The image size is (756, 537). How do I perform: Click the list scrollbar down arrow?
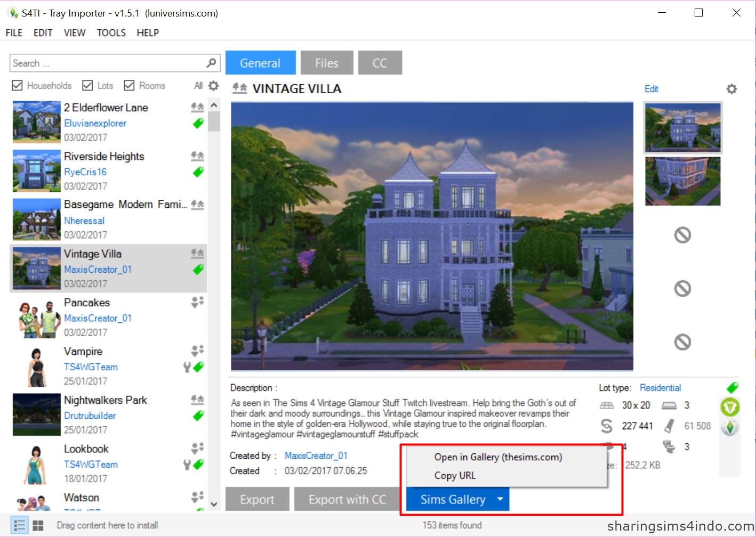[x=214, y=504]
